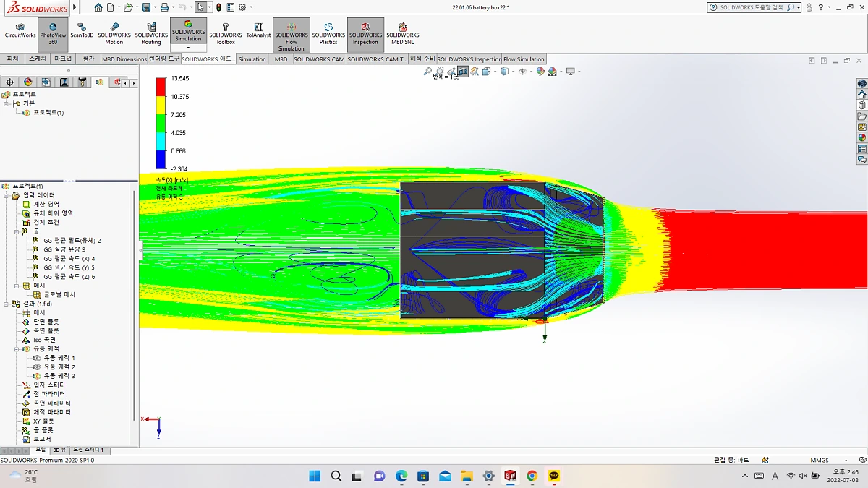The height and width of the screenshot is (488, 868).
Task: Open 보고서 report item
Action: point(42,439)
